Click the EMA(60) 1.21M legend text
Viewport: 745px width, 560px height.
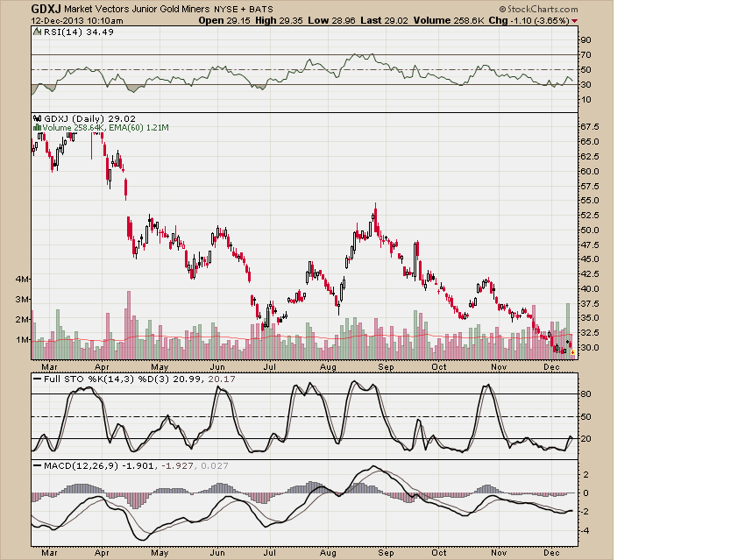[138, 128]
